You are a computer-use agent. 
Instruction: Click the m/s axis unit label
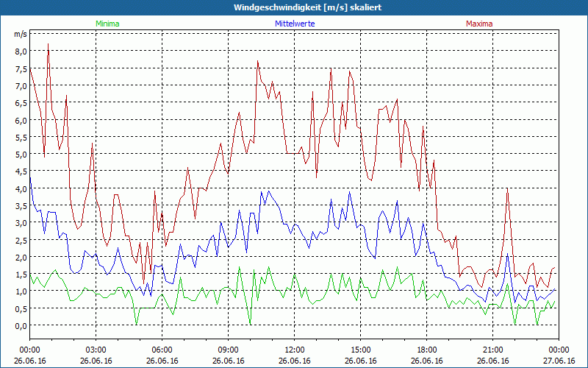point(21,34)
